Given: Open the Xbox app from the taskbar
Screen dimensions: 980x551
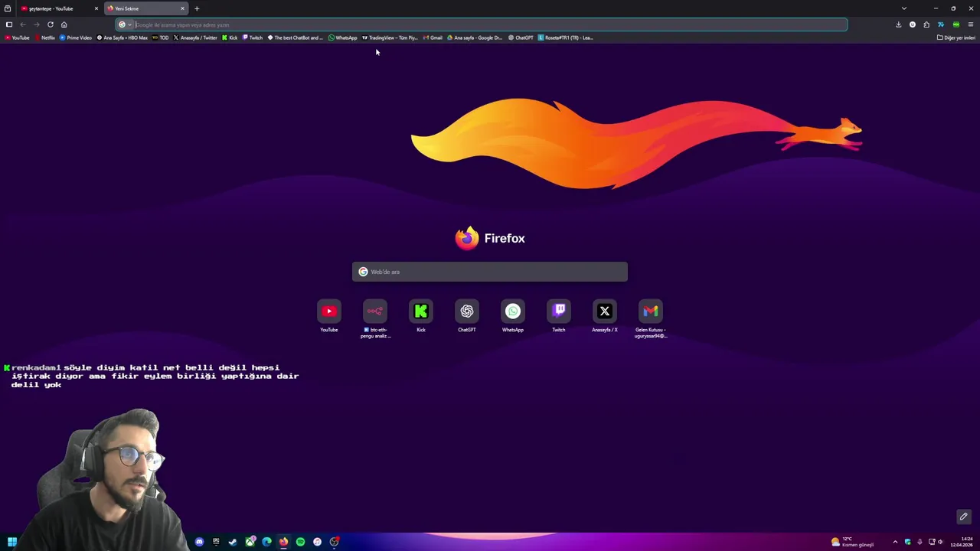Looking at the screenshot, I should 250,542.
